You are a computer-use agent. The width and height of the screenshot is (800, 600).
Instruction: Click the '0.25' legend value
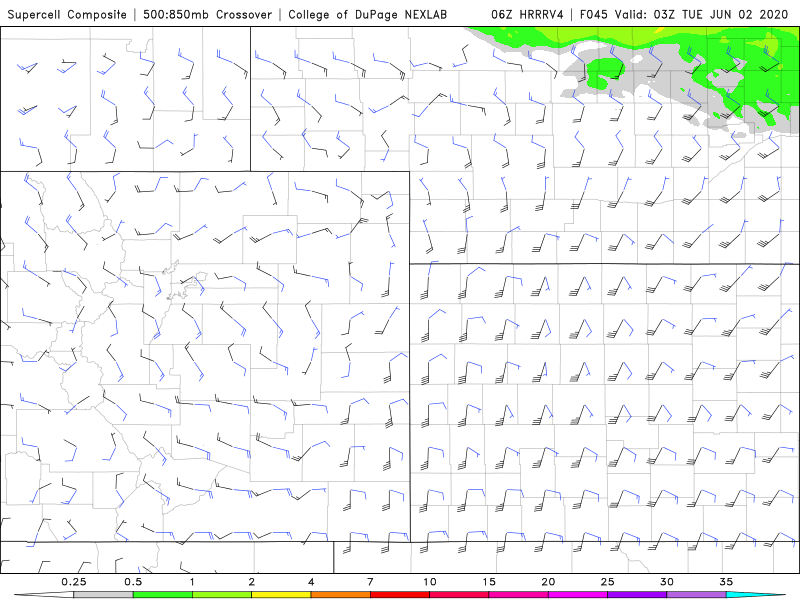tap(74, 582)
